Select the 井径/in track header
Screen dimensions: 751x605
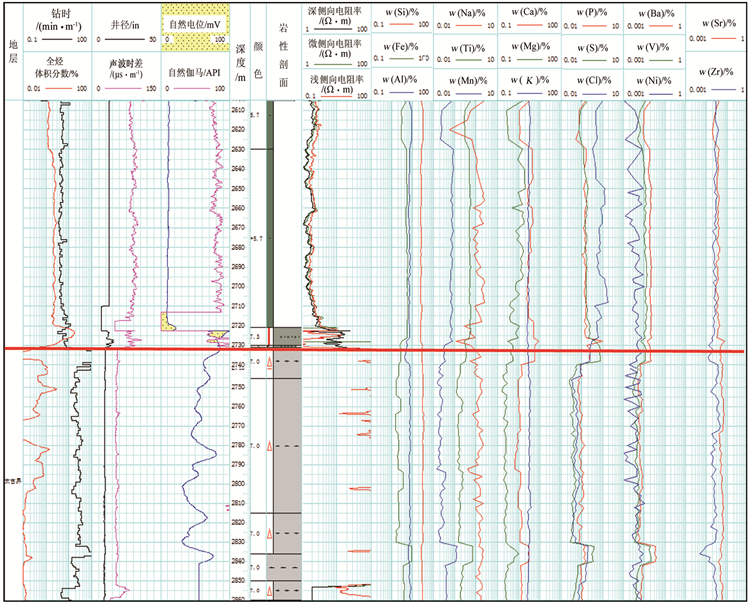[x=132, y=22]
